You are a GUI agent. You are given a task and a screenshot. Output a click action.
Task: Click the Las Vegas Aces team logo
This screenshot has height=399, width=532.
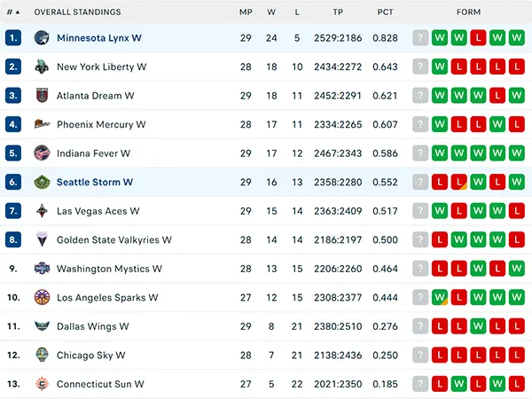point(42,211)
